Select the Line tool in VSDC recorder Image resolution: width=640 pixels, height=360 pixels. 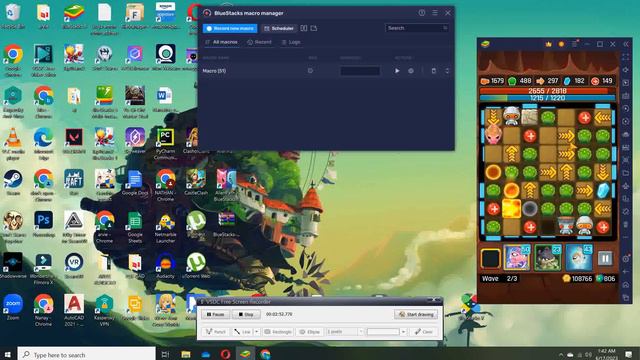pyautogui.click(x=242, y=332)
